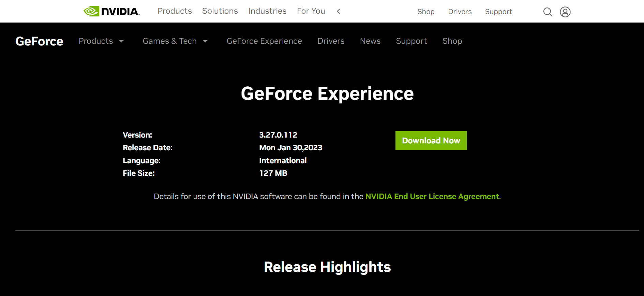Open the search magnifier icon
The width and height of the screenshot is (644, 296).
(x=548, y=12)
